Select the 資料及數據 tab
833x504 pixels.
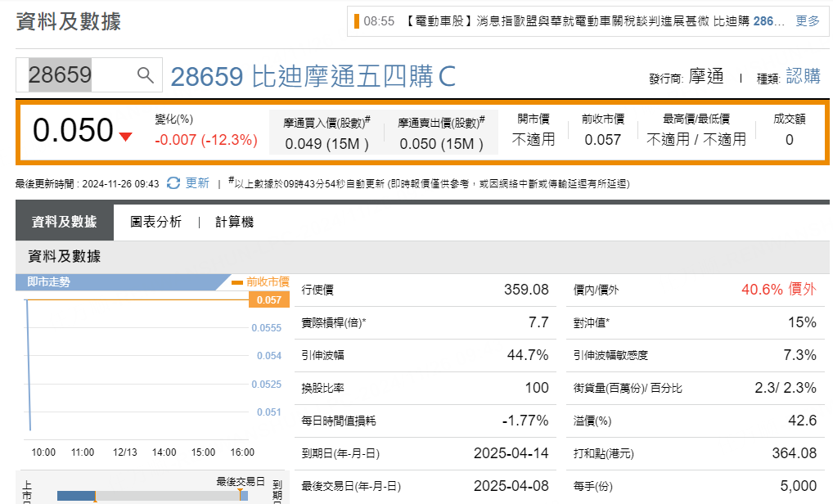point(65,222)
